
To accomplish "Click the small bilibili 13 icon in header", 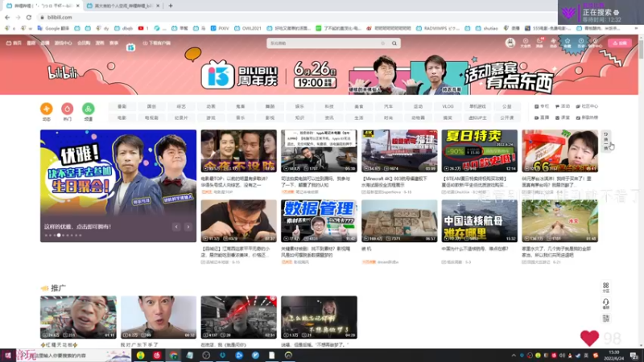I will pos(130,47).
